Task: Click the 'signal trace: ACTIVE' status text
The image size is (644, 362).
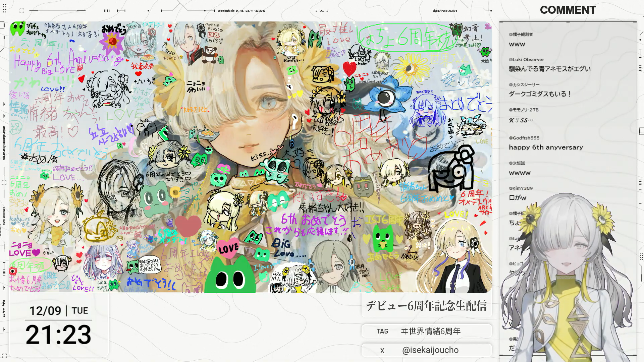Action: (445, 11)
